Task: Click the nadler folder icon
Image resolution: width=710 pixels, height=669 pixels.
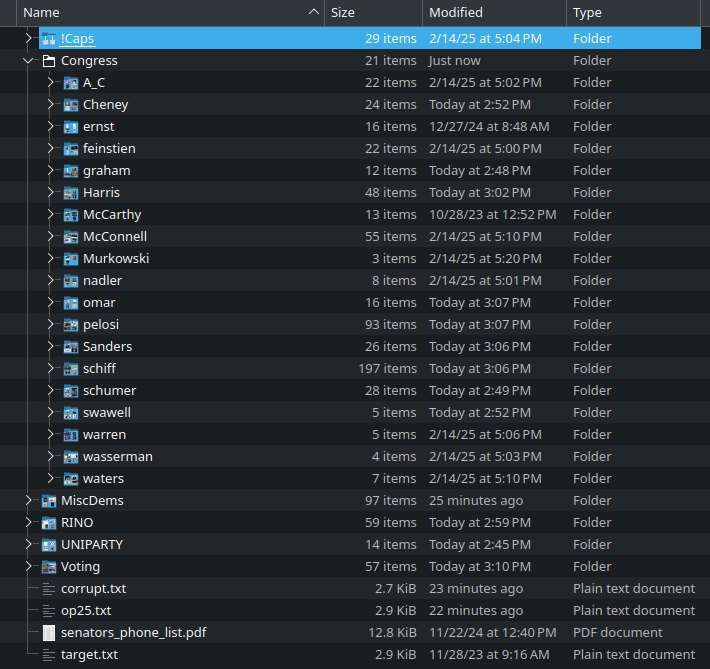Action: [71, 281]
